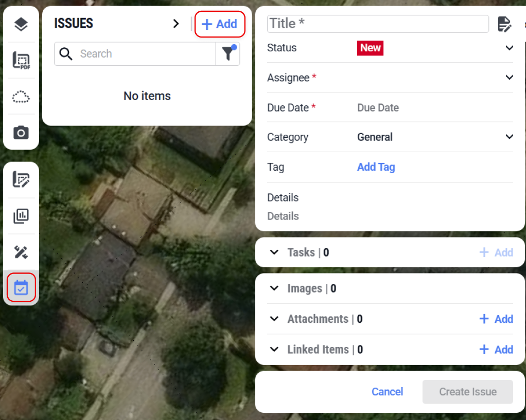Collapse the Tasks section
The height and width of the screenshot is (420, 526).
pos(274,252)
